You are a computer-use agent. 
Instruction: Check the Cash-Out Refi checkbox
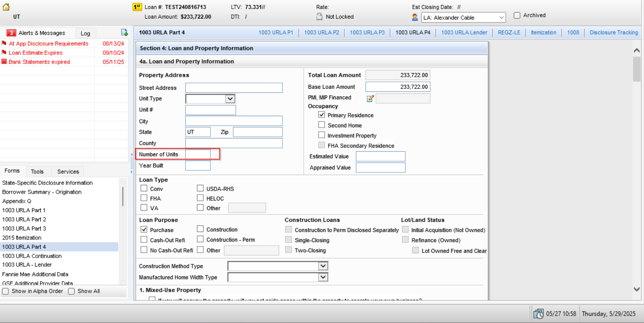144,240
